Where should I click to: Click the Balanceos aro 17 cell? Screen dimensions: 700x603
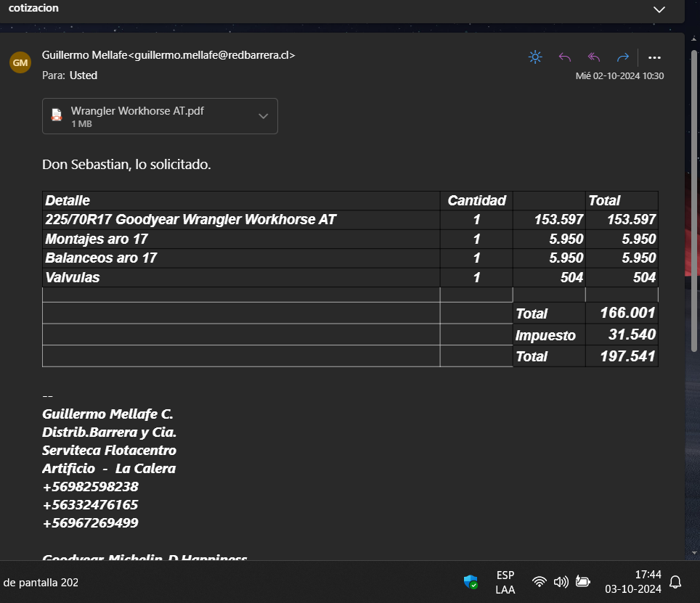241,258
